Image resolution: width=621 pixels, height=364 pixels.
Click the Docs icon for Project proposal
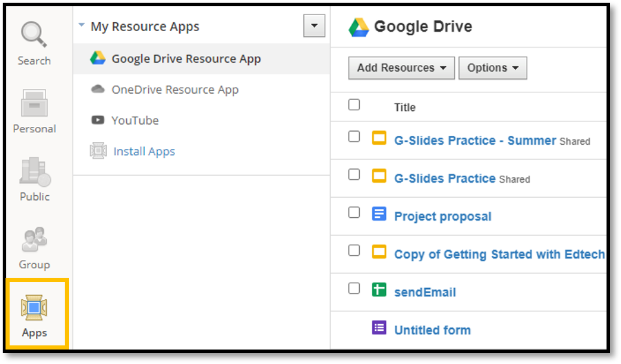tap(379, 214)
